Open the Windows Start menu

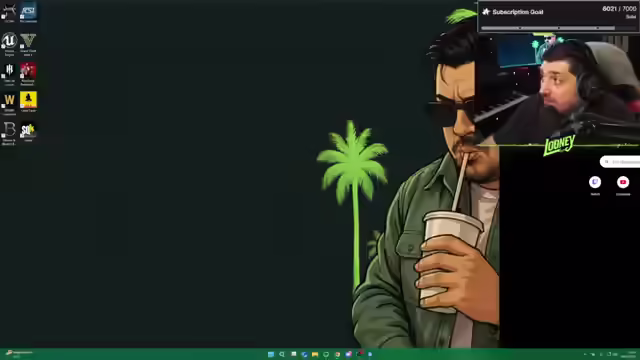pyautogui.click(x=271, y=354)
